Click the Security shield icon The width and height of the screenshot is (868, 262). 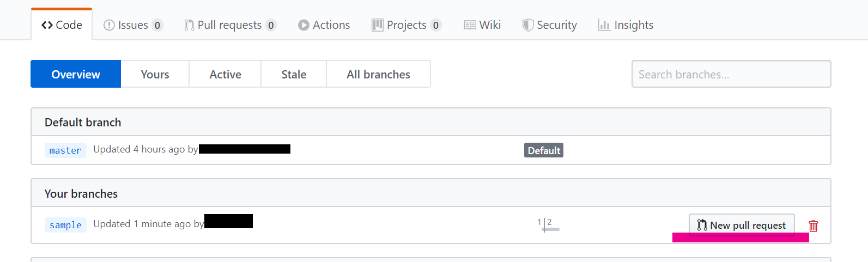[527, 25]
